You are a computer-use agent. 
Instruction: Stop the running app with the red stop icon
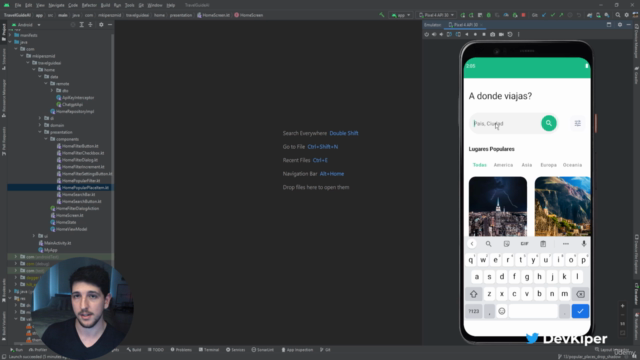pos(523,15)
